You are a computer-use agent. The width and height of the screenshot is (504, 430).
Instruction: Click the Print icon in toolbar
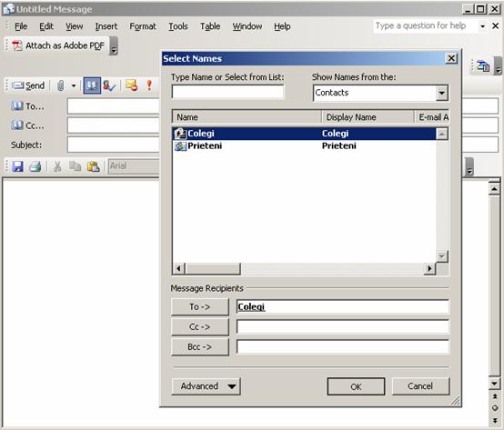pyautogui.click(x=35, y=166)
